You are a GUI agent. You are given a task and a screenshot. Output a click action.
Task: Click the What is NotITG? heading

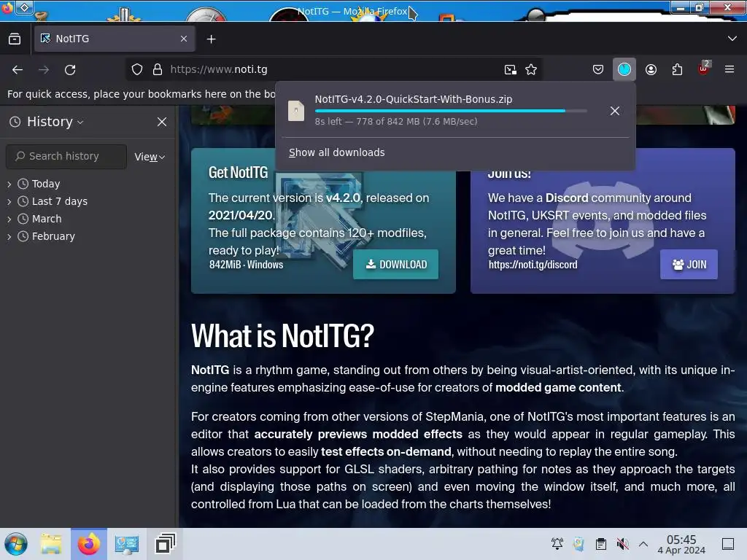282,335
